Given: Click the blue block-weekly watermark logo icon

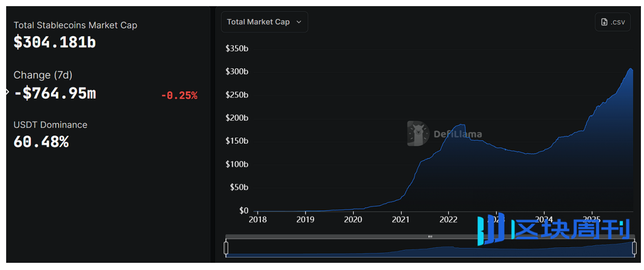Looking at the screenshot, I should point(491,229).
